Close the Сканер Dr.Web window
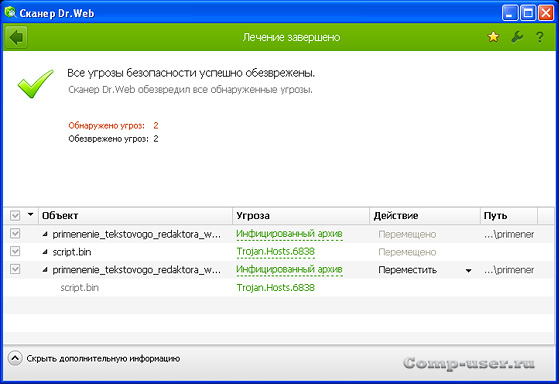 point(546,14)
